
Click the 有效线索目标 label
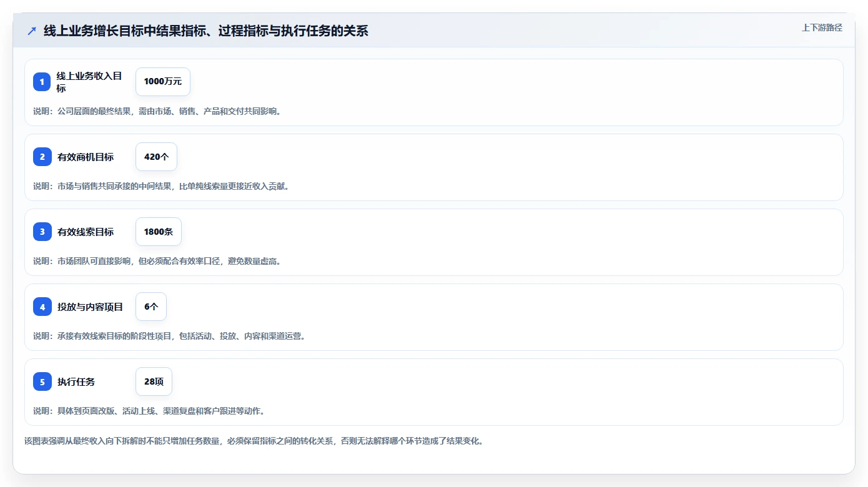[x=86, y=232]
